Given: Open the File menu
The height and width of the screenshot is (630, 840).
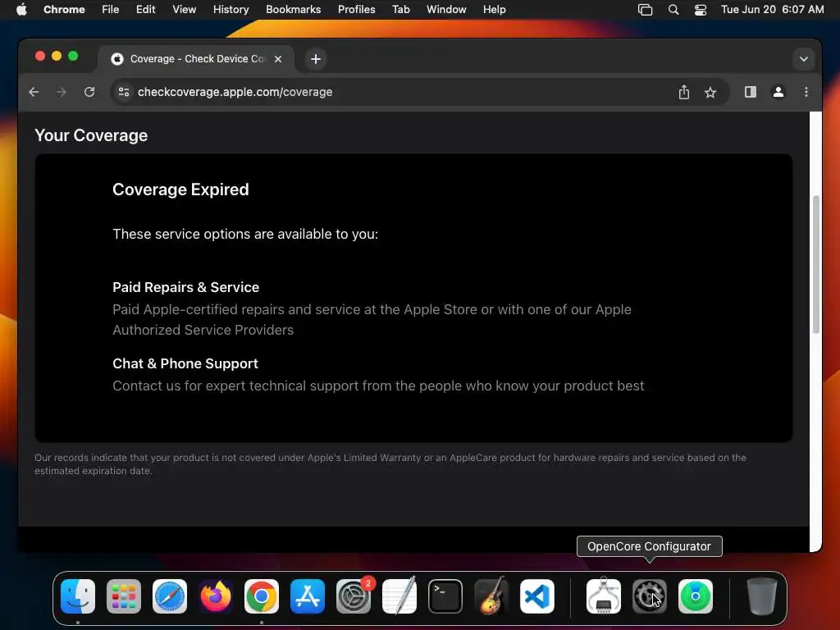Looking at the screenshot, I should (x=111, y=9).
